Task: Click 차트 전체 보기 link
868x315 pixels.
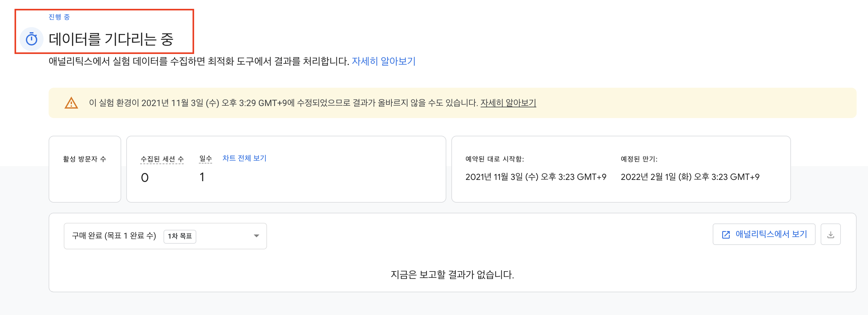Action: tap(244, 158)
